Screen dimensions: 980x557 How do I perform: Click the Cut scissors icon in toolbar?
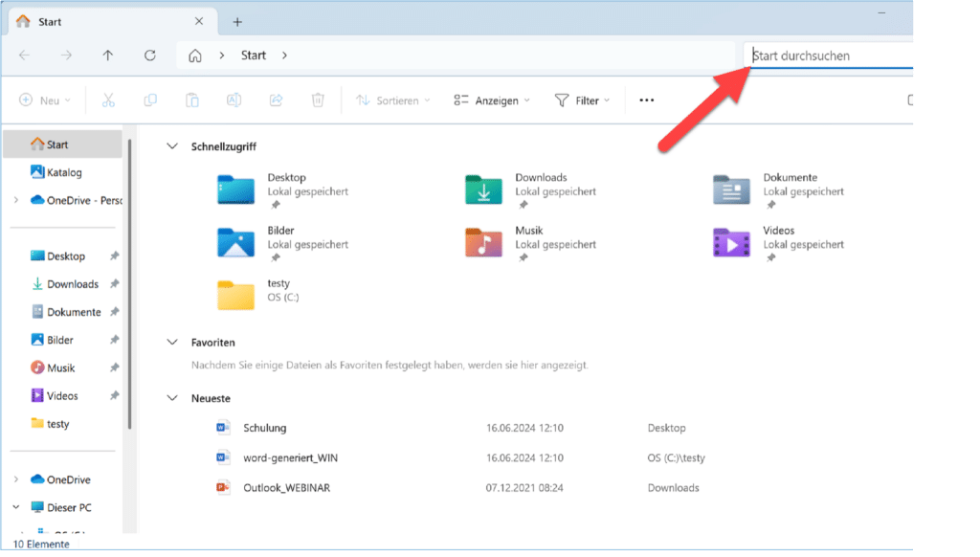click(x=108, y=100)
